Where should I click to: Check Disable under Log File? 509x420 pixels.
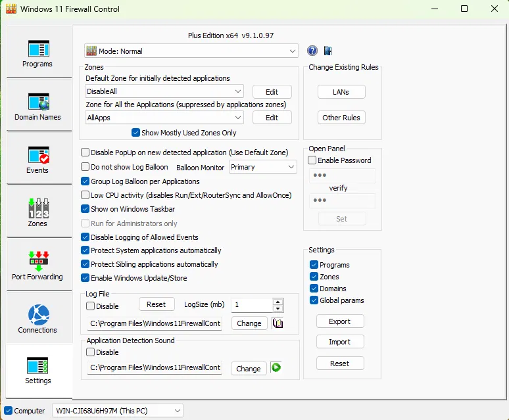[91, 306]
